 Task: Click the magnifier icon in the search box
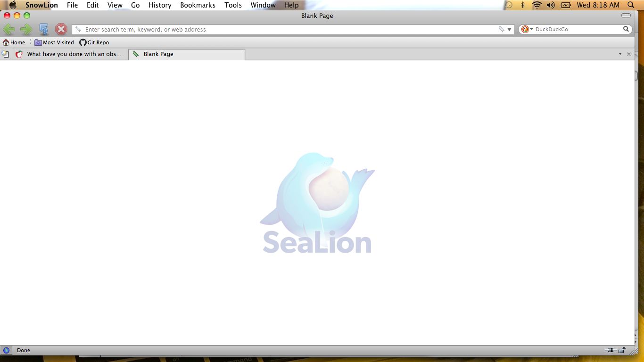pyautogui.click(x=626, y=29)
